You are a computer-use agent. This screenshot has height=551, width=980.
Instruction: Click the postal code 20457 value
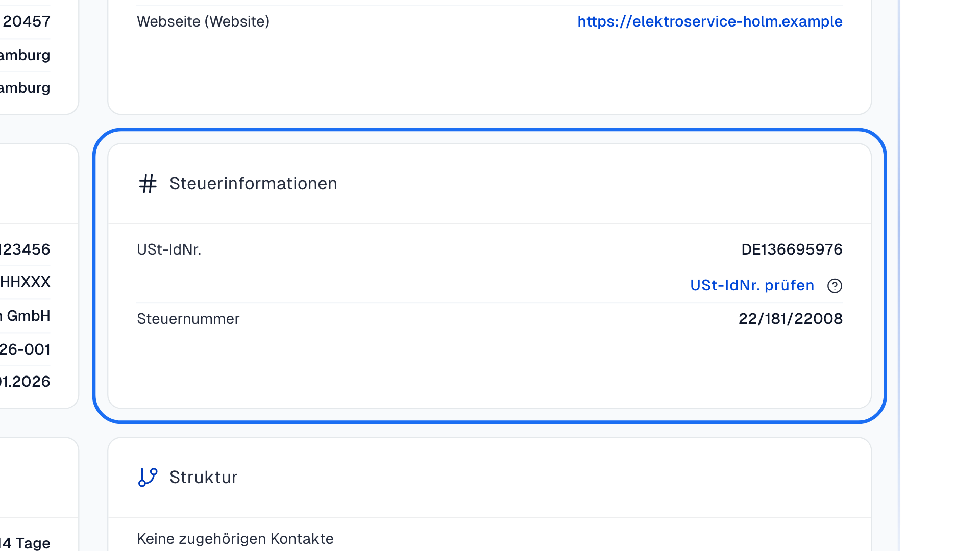[27, 21]
